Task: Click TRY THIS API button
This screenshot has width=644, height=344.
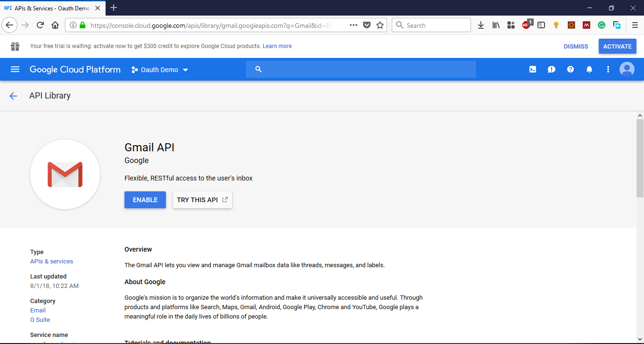Action: 202,200
